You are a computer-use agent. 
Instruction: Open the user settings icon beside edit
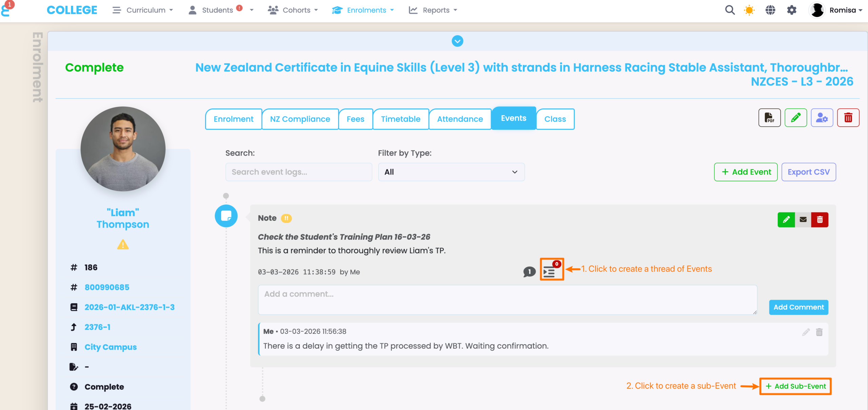[822, 118]
